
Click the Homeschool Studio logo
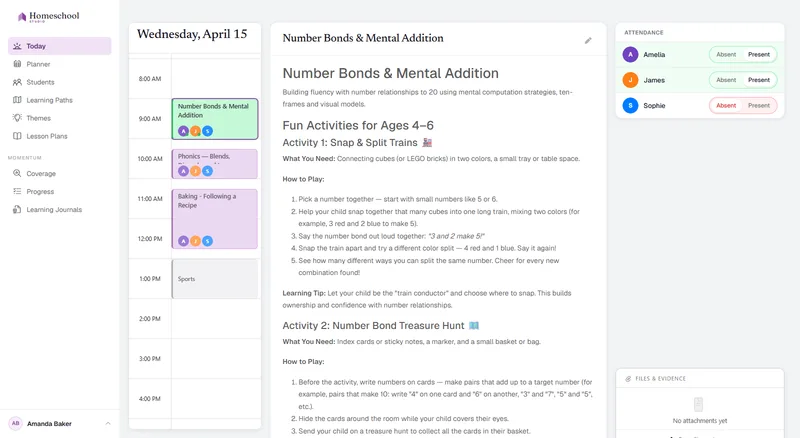click(x=48, y=16)
